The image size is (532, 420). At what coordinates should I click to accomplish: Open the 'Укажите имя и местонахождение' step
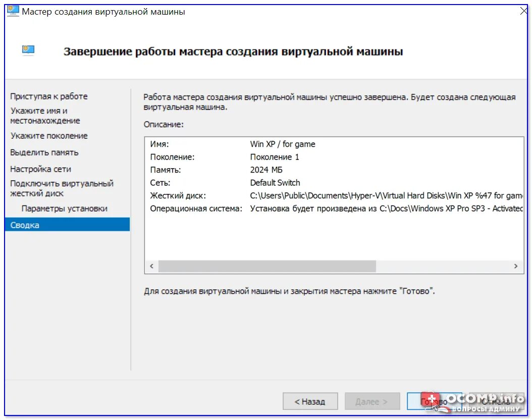[45, 116]
